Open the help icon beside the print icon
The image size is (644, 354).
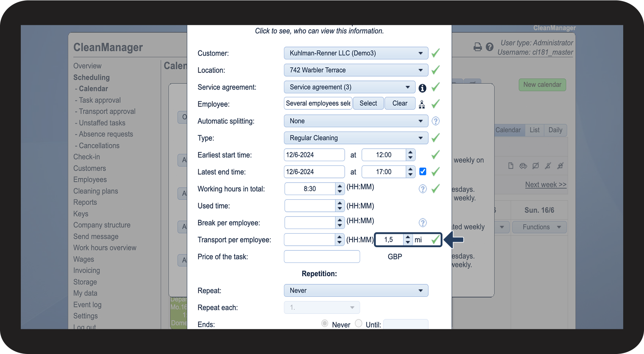coord(489,47)
